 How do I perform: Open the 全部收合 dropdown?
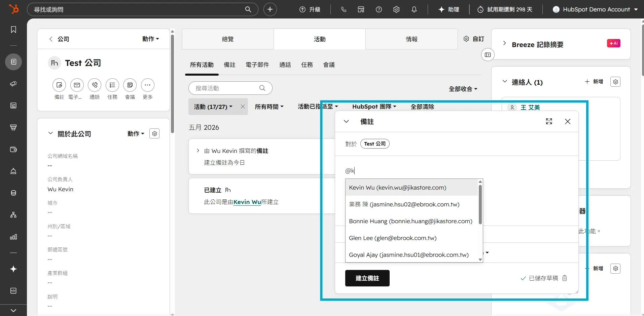463,89
